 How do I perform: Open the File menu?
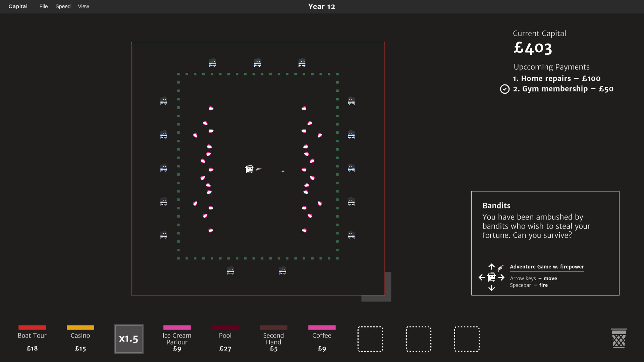pos(43,6)
